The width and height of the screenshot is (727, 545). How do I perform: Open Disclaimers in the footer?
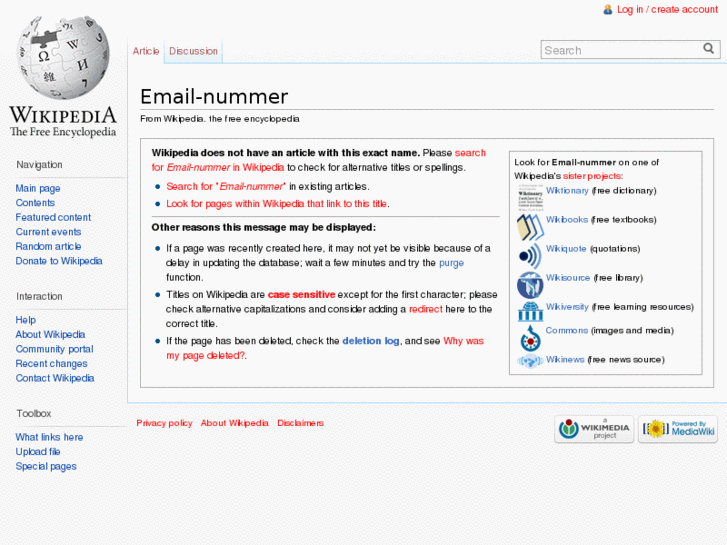click(x=300, y=423)
